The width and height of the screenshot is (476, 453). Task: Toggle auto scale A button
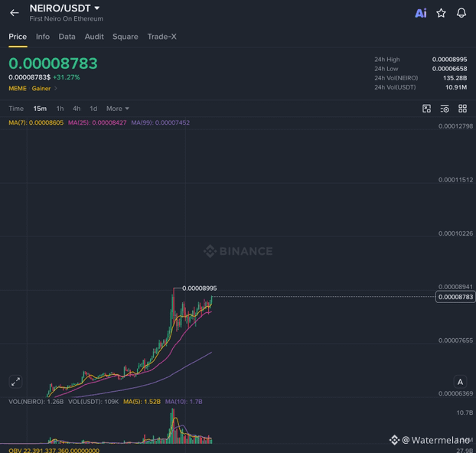[x=460, y=382]
